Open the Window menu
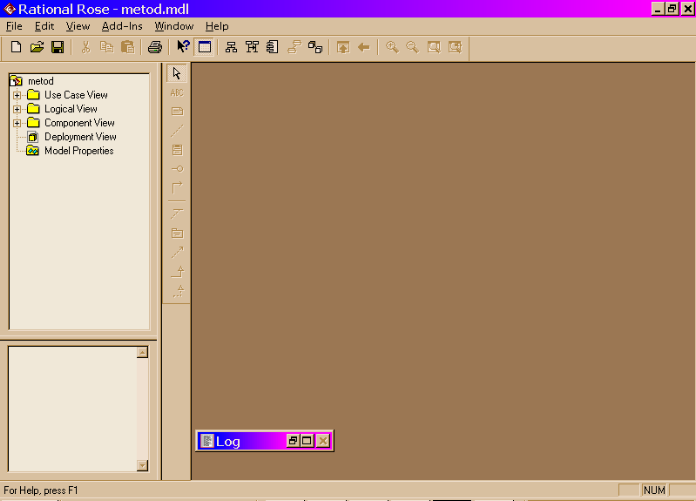The width and height of the screenshot is (696, 501). click(x=174, y=26)
